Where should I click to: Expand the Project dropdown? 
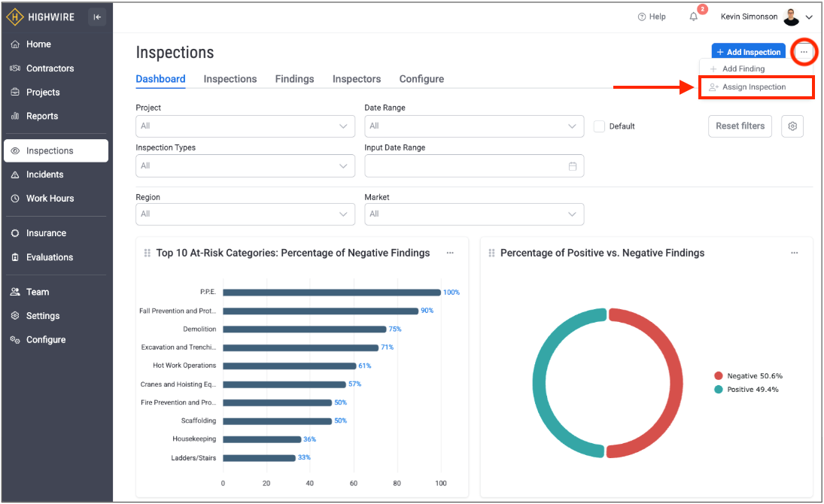point(245,126)
